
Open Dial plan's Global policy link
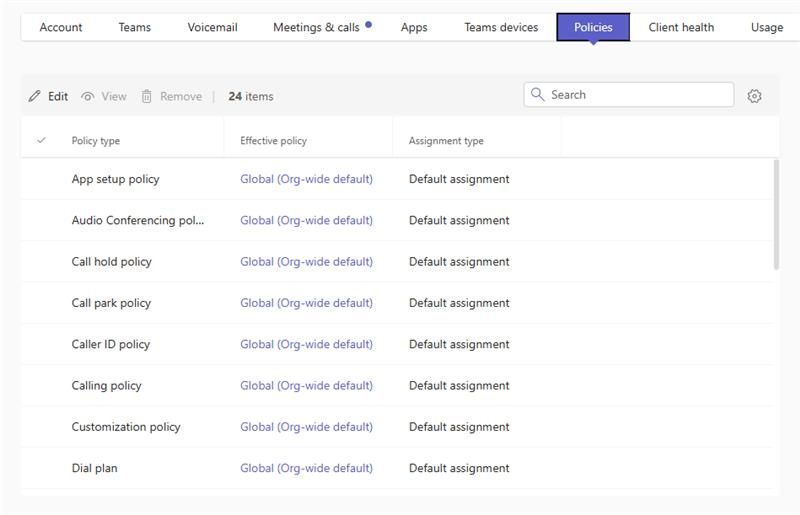click(306, 468)
